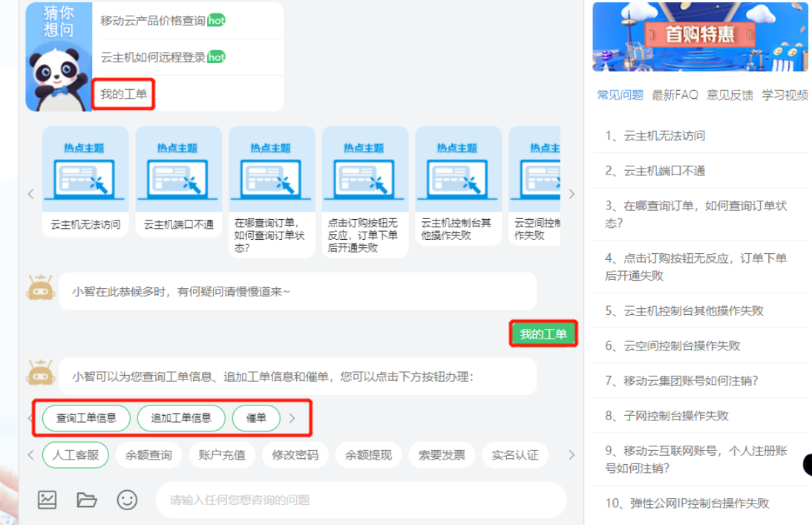Click the 查询工单信息 button
The height and width of the screenshot is (525, 812).
click(x=86, y=418)
